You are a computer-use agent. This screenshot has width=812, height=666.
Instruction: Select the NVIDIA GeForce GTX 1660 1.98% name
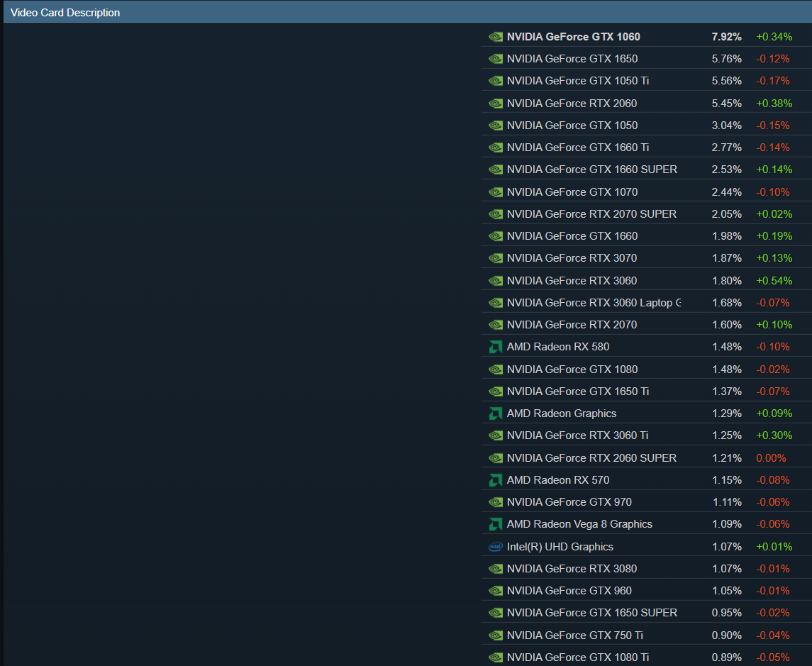[572, 236]
